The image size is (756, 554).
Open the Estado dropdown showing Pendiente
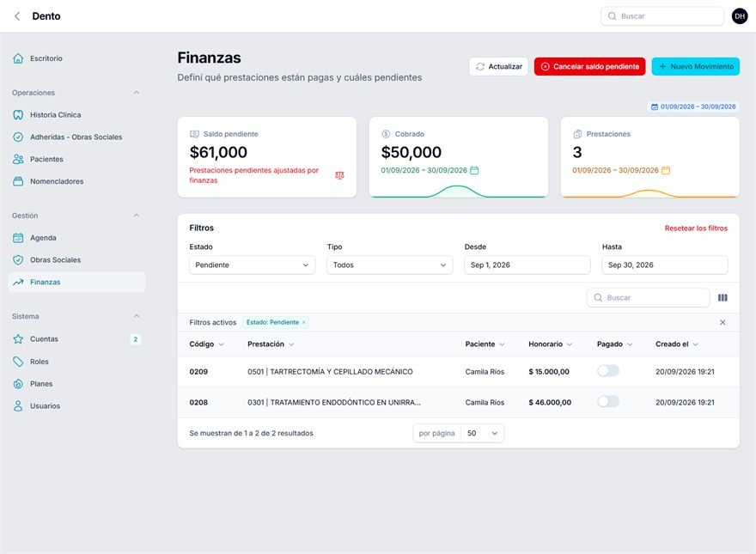point(253,265)
